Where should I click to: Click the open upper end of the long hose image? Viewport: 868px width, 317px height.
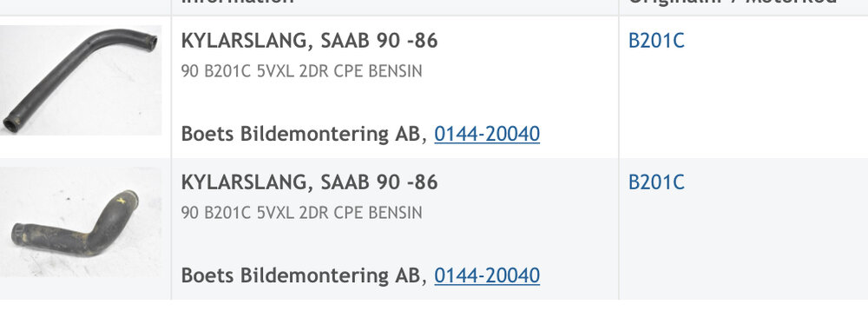pos(150,42)
